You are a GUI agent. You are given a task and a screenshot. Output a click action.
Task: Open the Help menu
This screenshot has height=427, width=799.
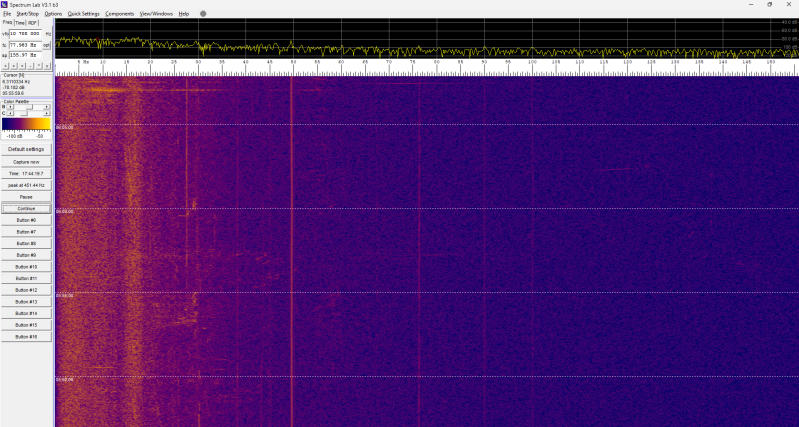coord(183,14)
